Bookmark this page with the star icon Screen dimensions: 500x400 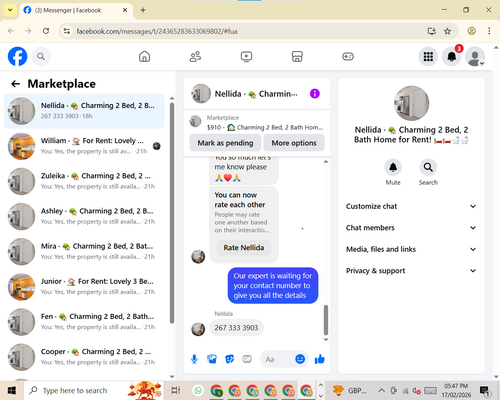(447, 31)
